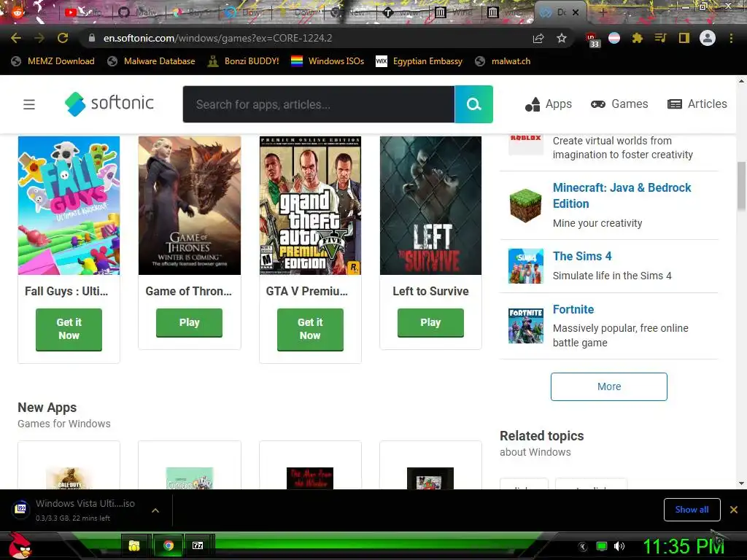Open File Explorer from the taskbar
Image resolution: width=747 pixels, height=560 pixels.
134,545
